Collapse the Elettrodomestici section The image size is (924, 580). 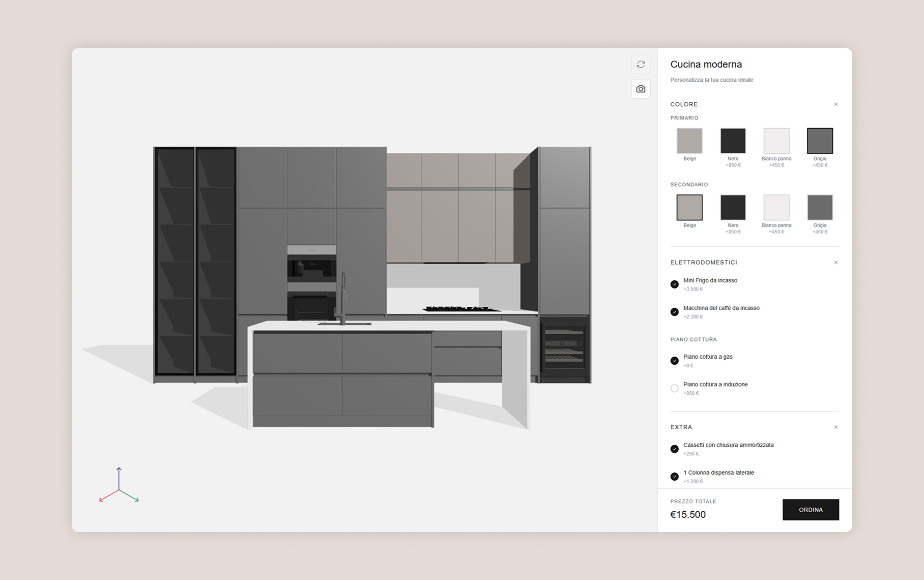coord(836,262)
